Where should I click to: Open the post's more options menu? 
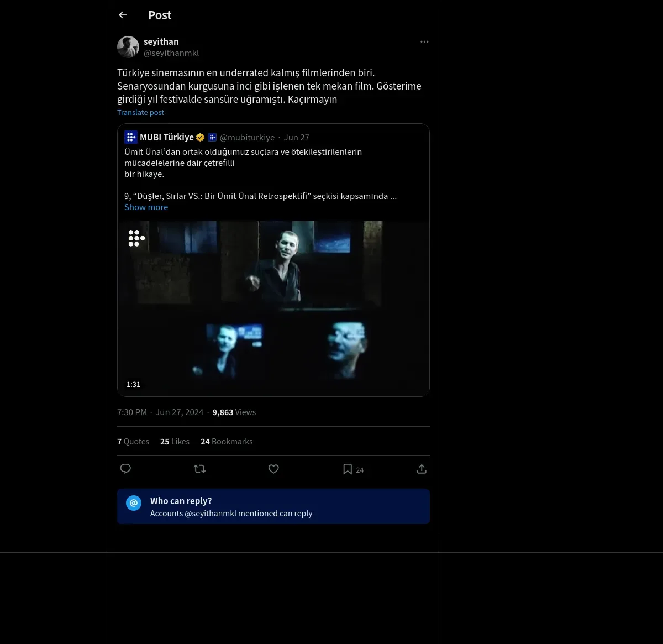click(x=424, y=41)
